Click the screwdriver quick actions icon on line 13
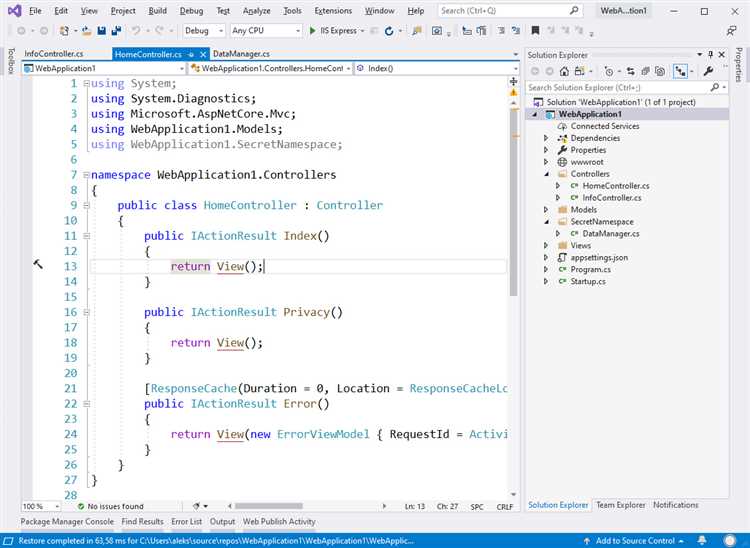Viewport: 750px width, 548px height. click(38, 264)
